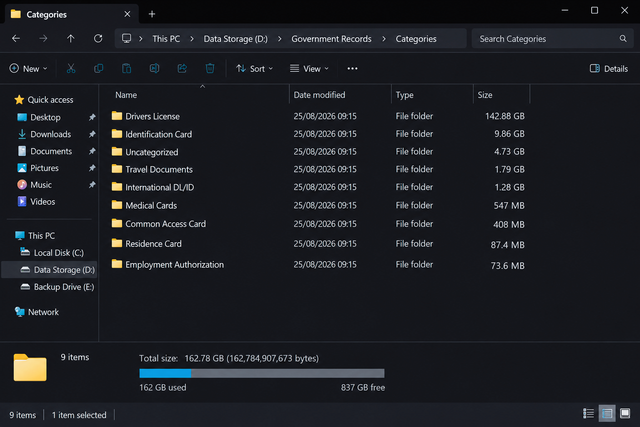This screenshot has width=640, height=427.
Task: Click the Share icon in toolbar
Action: tap(182, 69)
